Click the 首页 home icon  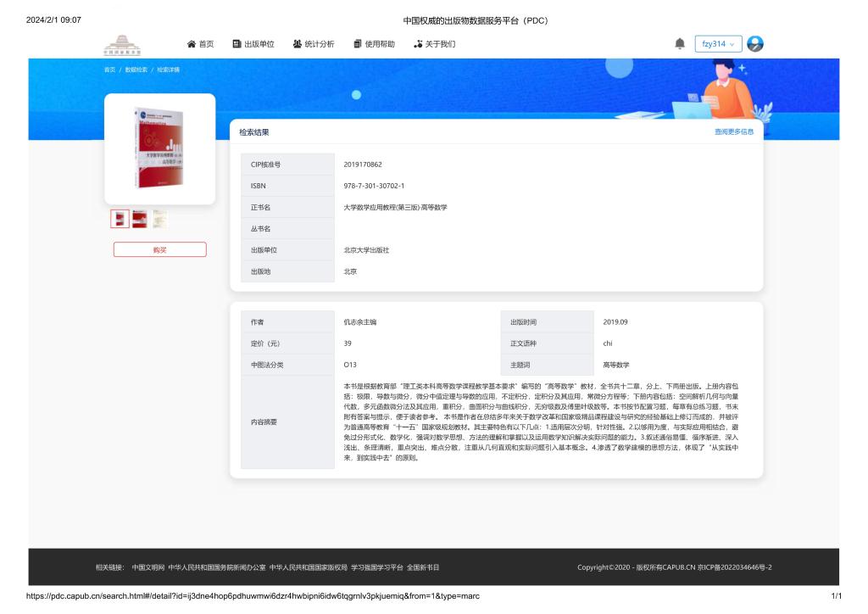192,44
